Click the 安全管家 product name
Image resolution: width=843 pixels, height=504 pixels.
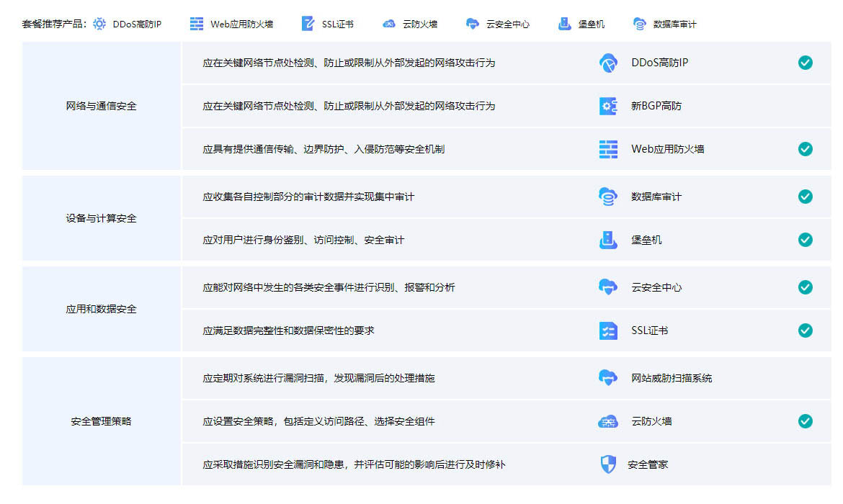coord(648,465)
